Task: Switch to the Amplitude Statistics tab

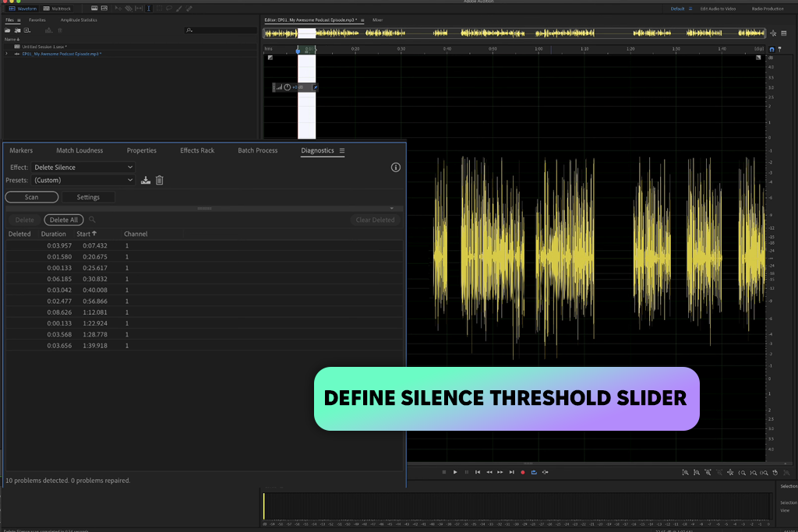Action: (x=79, y=20)
